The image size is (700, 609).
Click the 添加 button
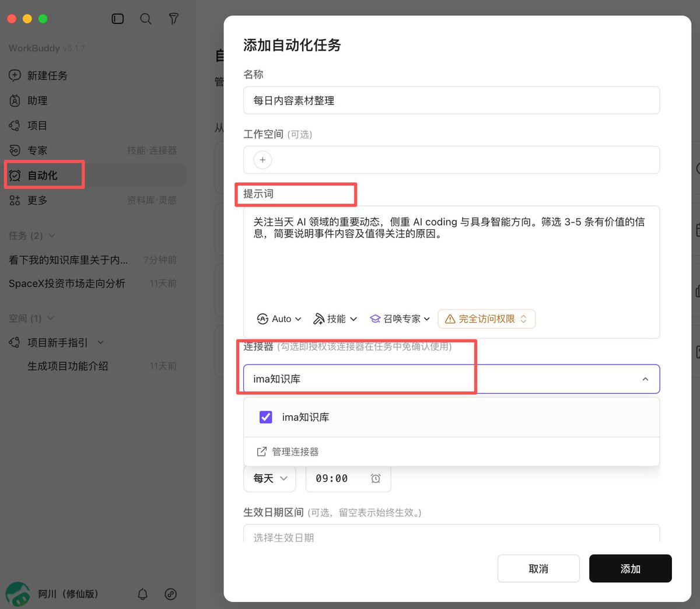tap(631, 569)
